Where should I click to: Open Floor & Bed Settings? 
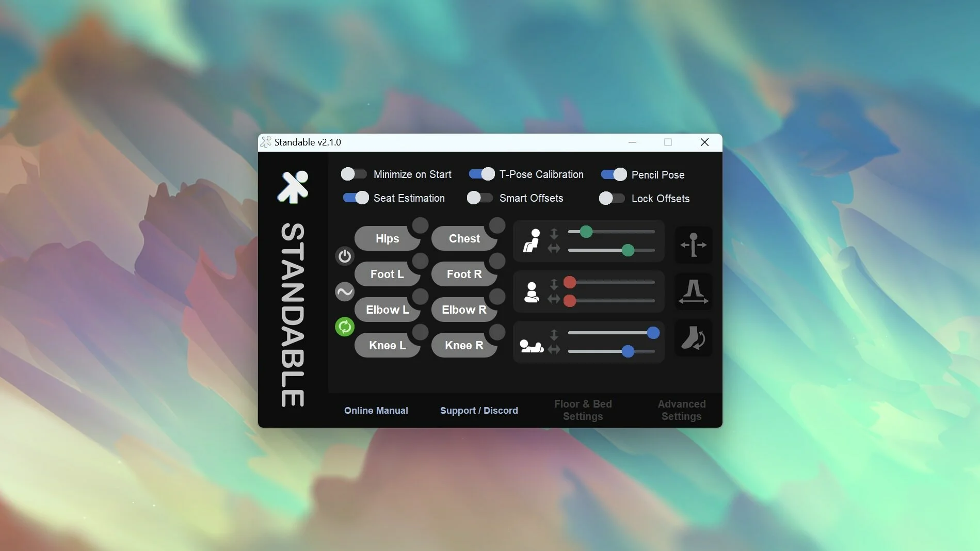[583, 410]
